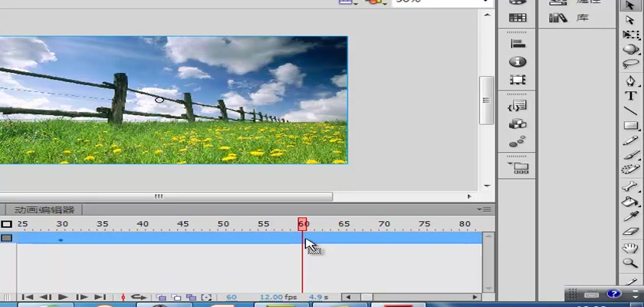Open the timeline panel options menu
The width and height of the screenshot is (644, 307).
pos(485,210)
